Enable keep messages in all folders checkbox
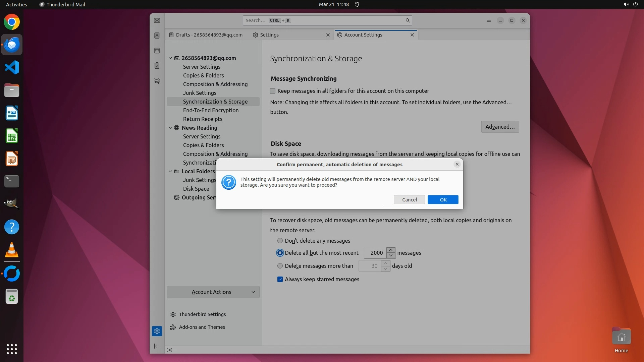 pyautogui.click(x=273, y=91)
